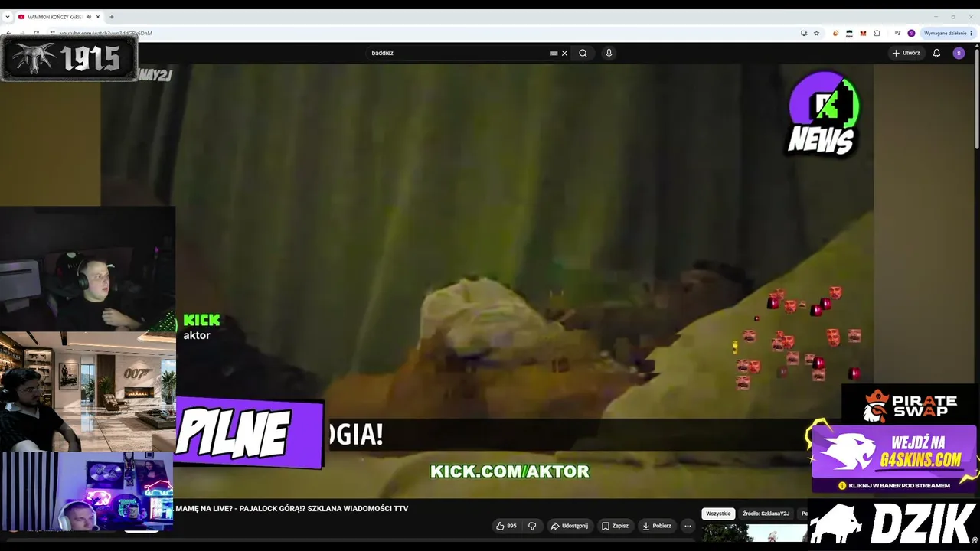
Task: Open YouTube notifications bell
Action: point(936,53)
